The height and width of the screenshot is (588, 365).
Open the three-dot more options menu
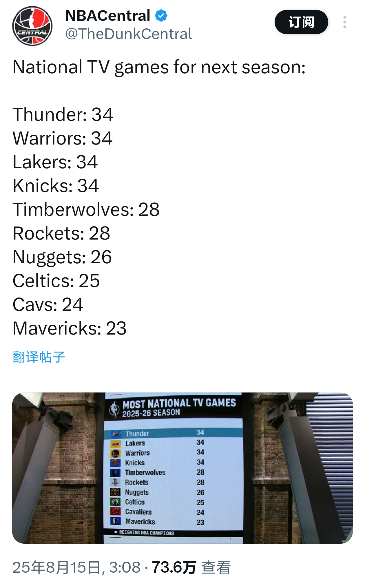tap(344, 22)
